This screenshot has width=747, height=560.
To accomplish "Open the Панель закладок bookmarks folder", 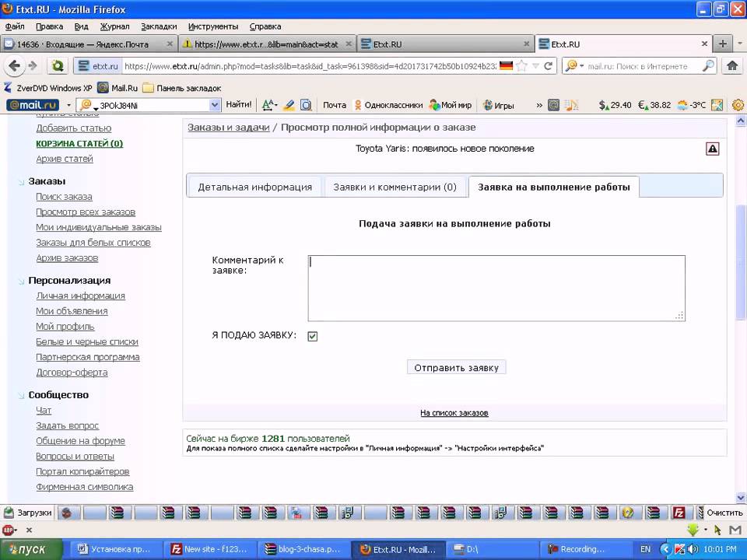I will 182,88.
